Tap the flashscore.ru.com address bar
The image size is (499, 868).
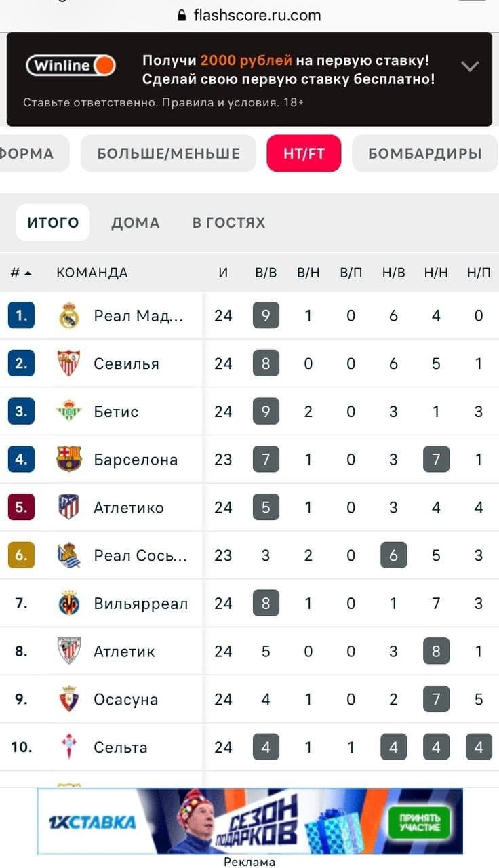click(x=249, y=15)
